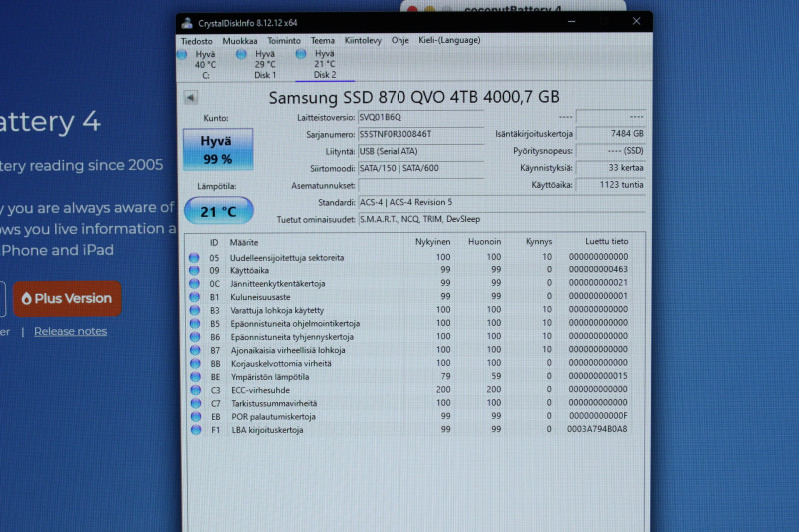This screenshot has width=799, height=532.
Task: Click the Tuetut ominaisuudet S.M.A.R.T. field
Action: [x=501, y=219]
